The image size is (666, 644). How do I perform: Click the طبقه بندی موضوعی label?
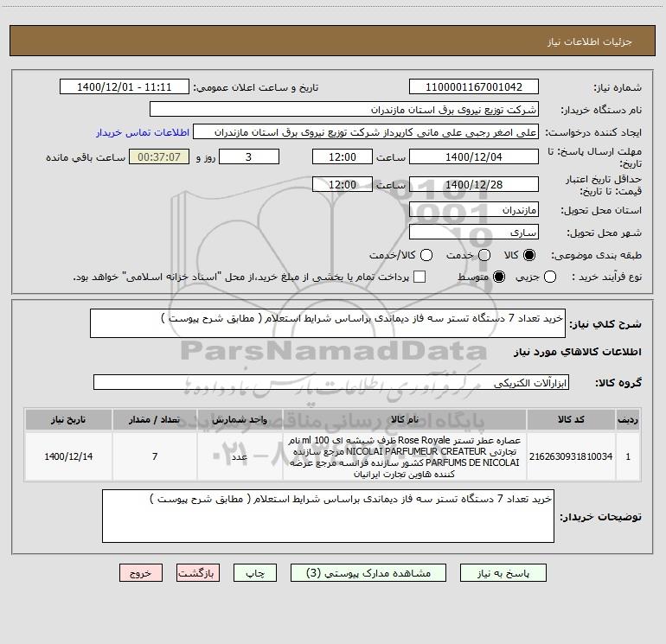coord(596,255)
